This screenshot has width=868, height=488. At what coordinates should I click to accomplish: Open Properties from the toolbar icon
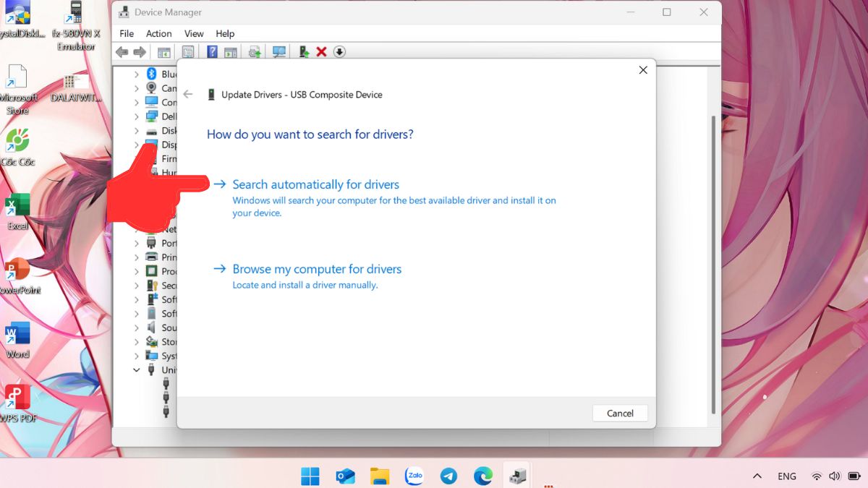188,52
